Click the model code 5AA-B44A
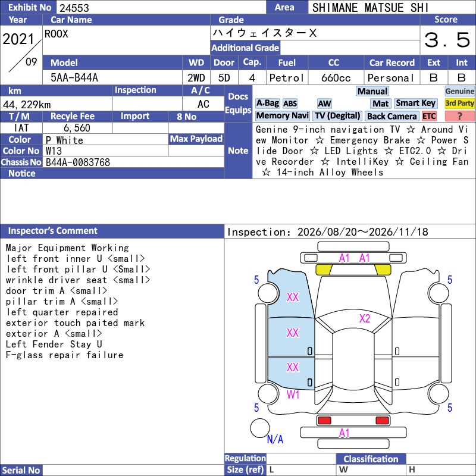 [x=74, y=78]
